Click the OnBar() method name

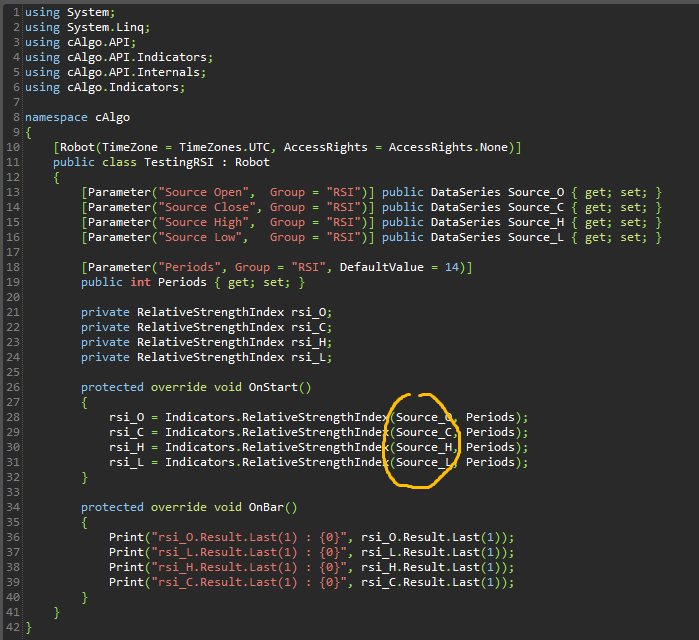[x=272, y=507]
